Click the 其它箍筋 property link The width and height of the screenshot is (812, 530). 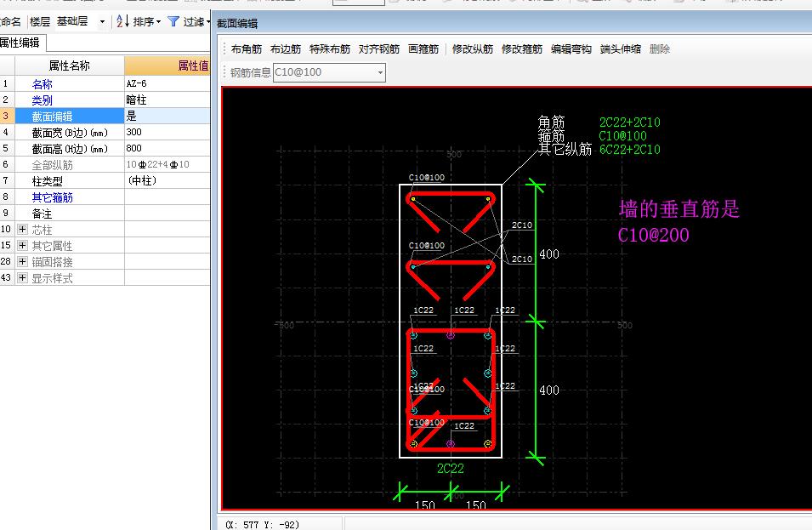pyautogui.click(x=53, y=197)
